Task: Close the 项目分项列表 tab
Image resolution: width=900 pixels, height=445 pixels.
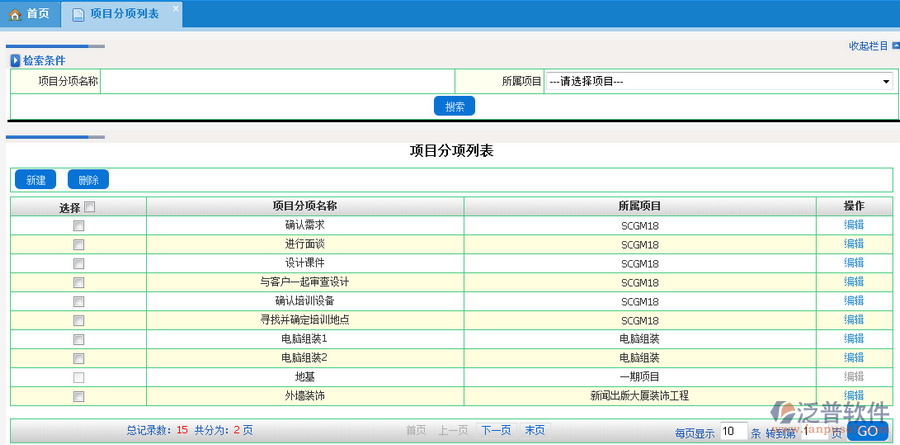Action: coord(176,9)
